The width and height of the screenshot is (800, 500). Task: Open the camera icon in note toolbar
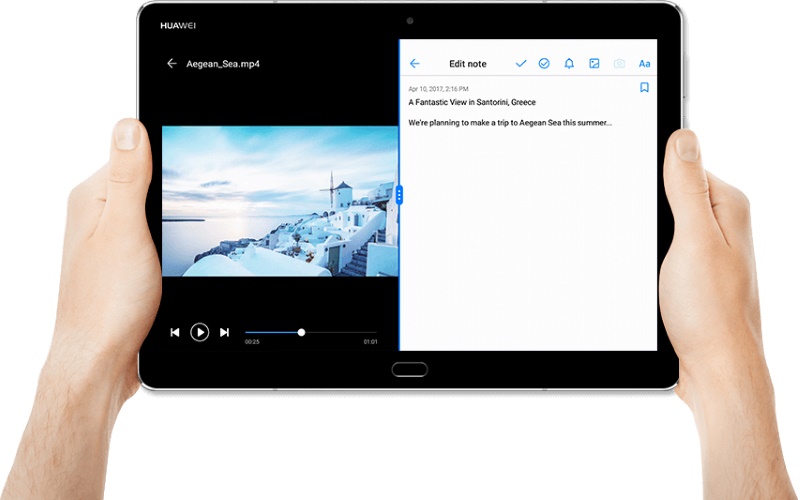tap(619, 64)
